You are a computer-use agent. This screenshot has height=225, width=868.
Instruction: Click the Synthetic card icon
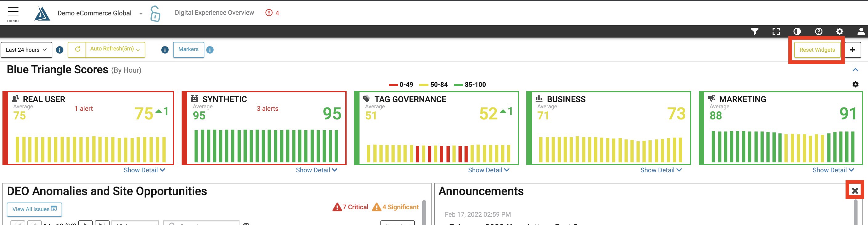[195, 99]
